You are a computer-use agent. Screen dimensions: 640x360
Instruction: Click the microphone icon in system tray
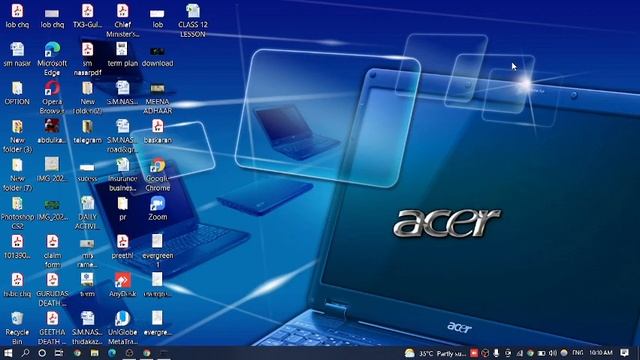[496, 353]
